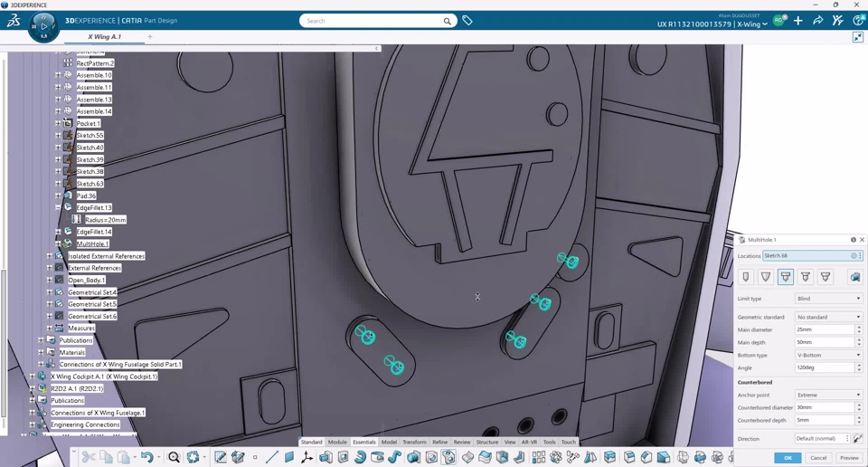This screenshot has width=868, height=467.
Task: Open the Limit type dropdown
Action: coord(829,299)
